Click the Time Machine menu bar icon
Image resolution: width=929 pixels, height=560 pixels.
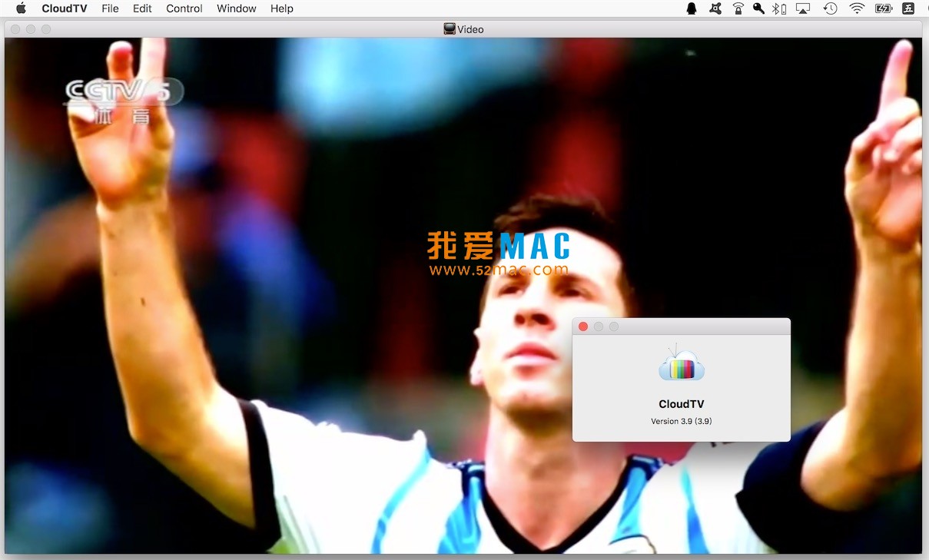[830, 8]
